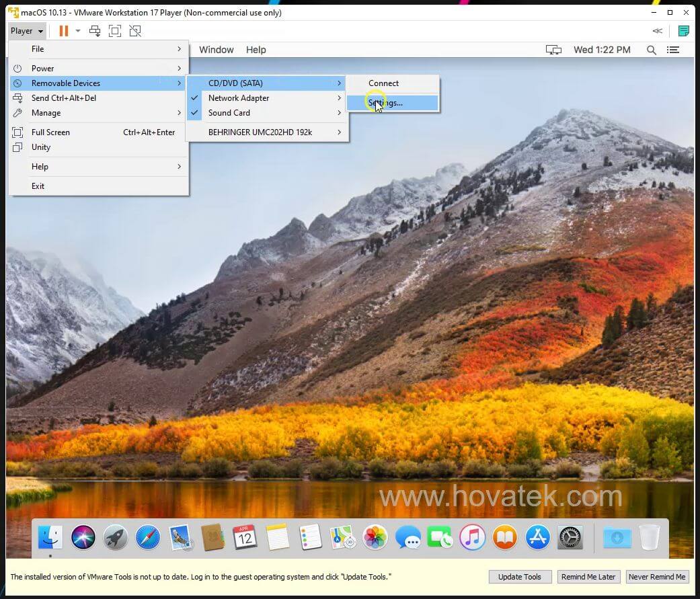Screen dimensions: 700x599
Task: Open Spotlight search in the macOS menu bar
Action: coord(651,50)
